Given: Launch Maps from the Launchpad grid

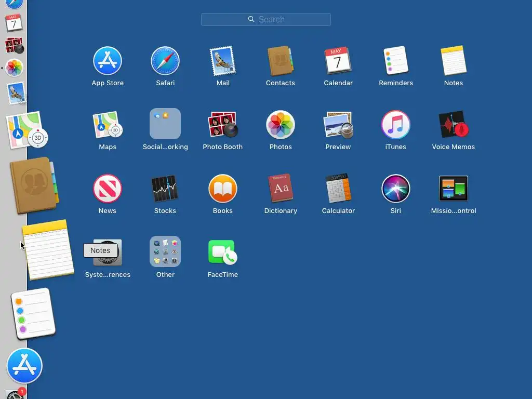Looking at the screenshot, I should [x=108, y=125].
